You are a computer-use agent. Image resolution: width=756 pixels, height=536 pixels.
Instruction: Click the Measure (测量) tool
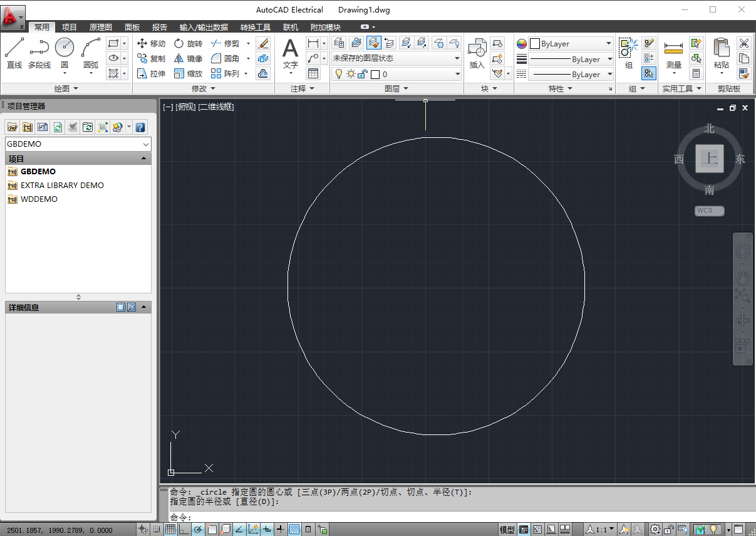[x=673, y=50]
